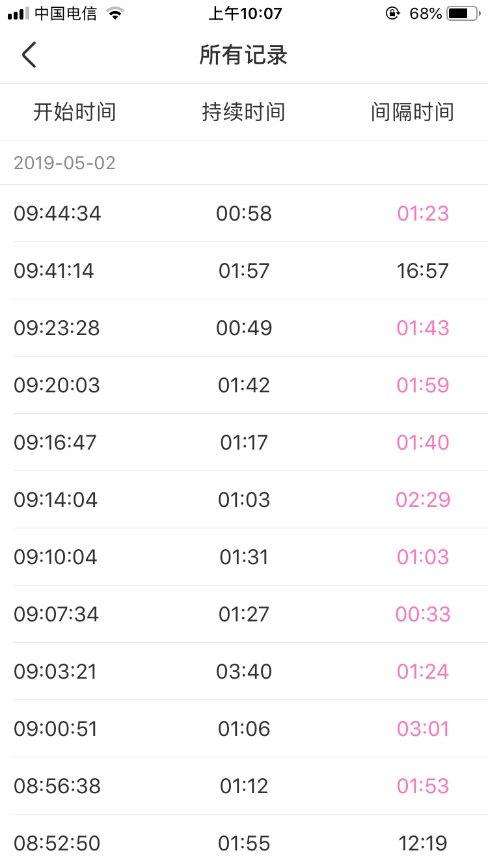The height and width of the screenshot is (868, 488).
Task: Open the record starting at 09:10:04
Action: 55,557
